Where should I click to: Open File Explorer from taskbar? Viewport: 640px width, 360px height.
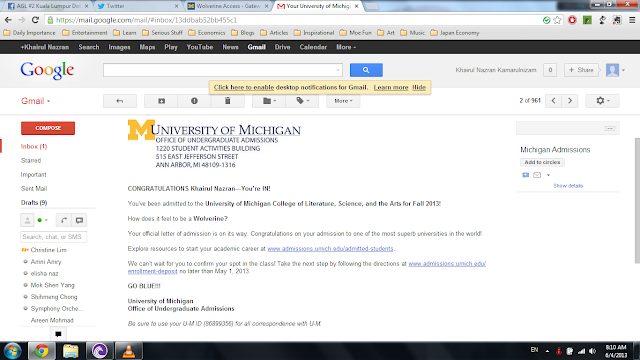(x=71, y=351)
